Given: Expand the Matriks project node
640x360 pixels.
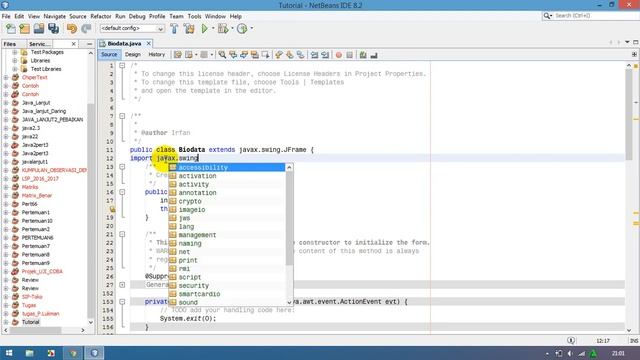Looking at the screenshot, I should 6,187.
